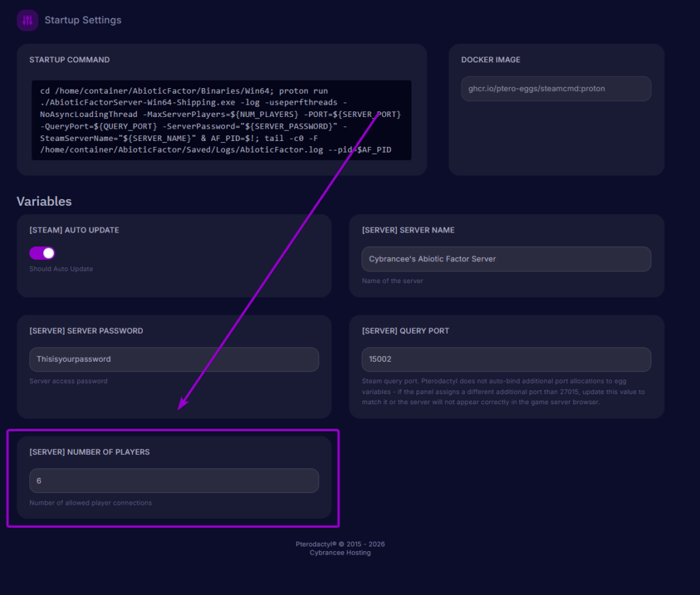Click the startup command code block

coord(221,120)
